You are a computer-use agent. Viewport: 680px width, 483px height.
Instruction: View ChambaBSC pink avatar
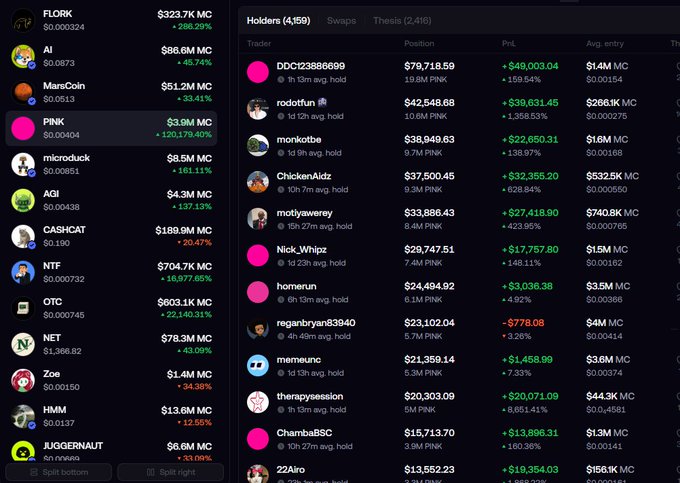(x=258, y=439)
